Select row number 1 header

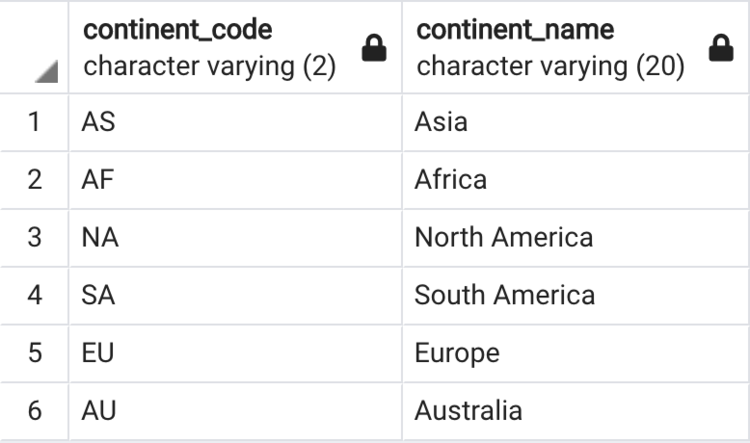[35, 122]
